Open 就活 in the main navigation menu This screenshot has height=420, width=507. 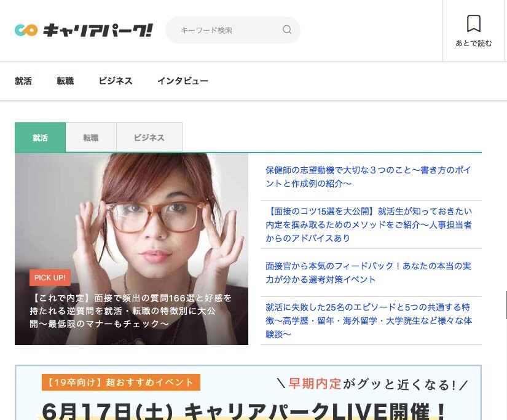coord(23,81)
